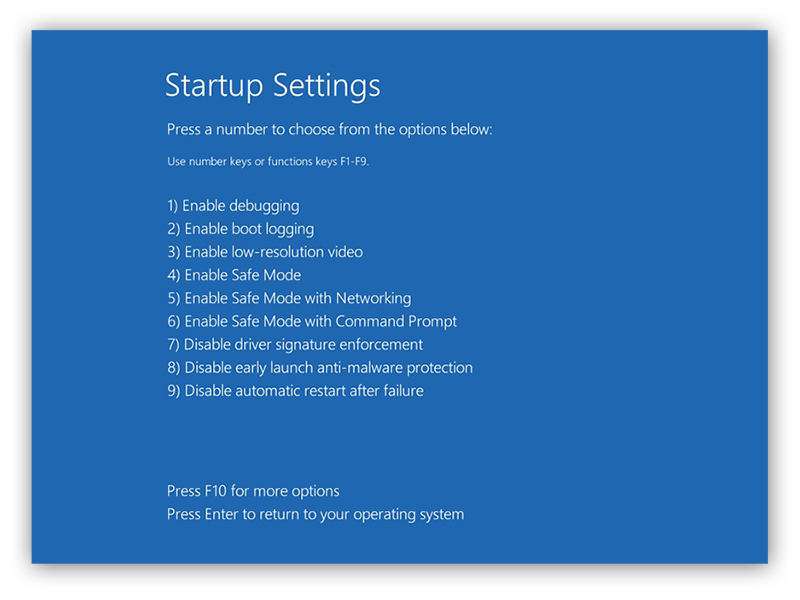Choose Enable boot logging
Viewport: 800px width, 600px height.
(x=240, y=228)
